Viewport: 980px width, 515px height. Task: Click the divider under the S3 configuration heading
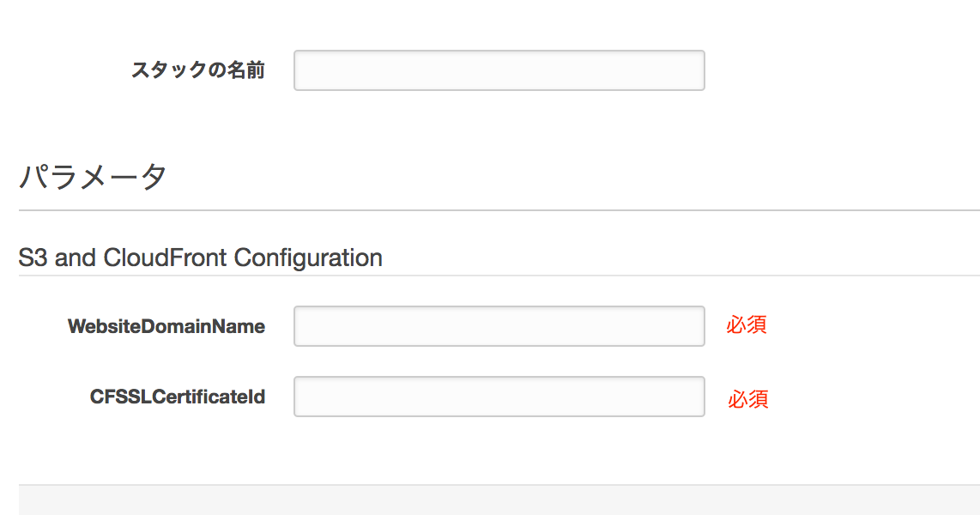[x=499, y=276]
